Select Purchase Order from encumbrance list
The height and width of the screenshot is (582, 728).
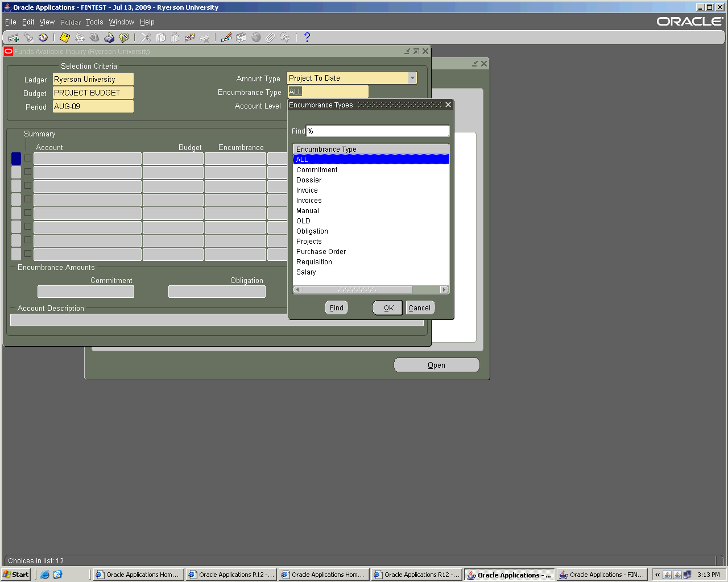pyautogui.click(x=321, y=252)
